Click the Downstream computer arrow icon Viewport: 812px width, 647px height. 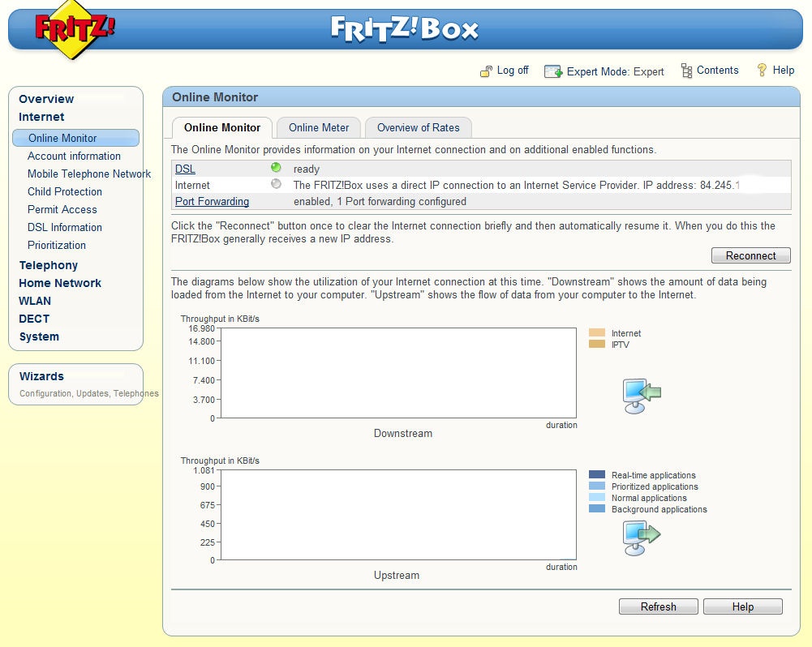[x=642, y=396]
